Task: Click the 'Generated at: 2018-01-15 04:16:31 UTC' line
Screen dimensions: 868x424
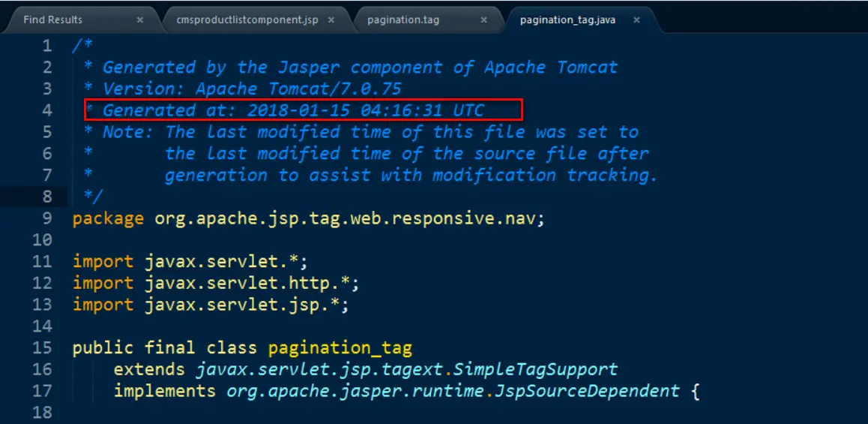Action: coord(283,110)
